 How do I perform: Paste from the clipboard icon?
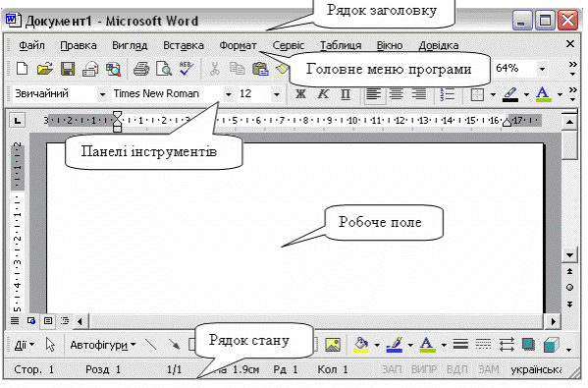pos(260,69)
